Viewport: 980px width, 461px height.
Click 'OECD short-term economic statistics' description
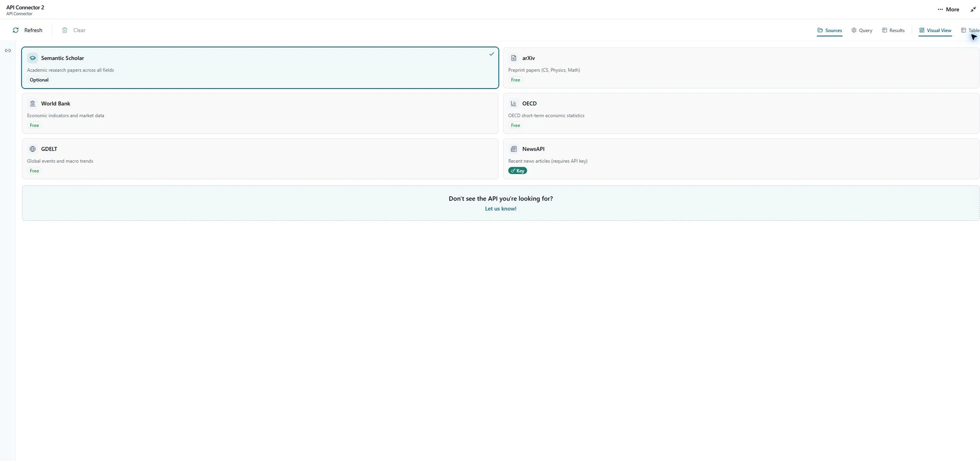(x=546, y=116)
